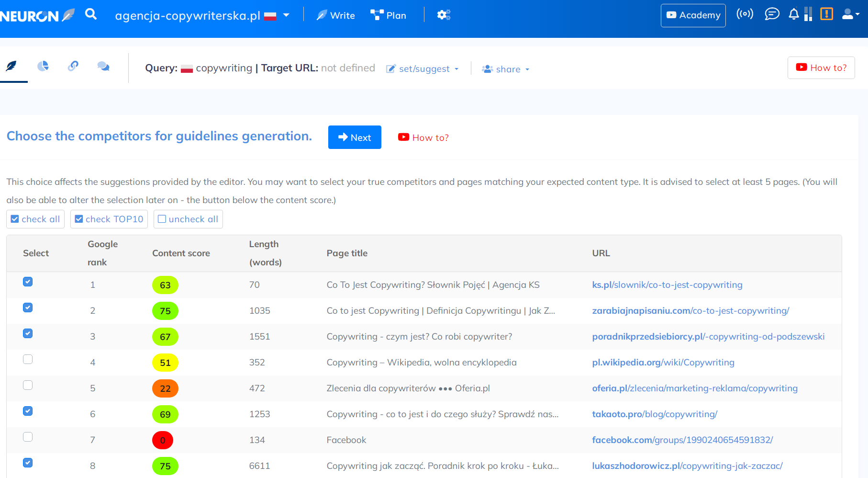Click the length value 6611
This screenshot has height=478, width=868.
pos(259,466)
